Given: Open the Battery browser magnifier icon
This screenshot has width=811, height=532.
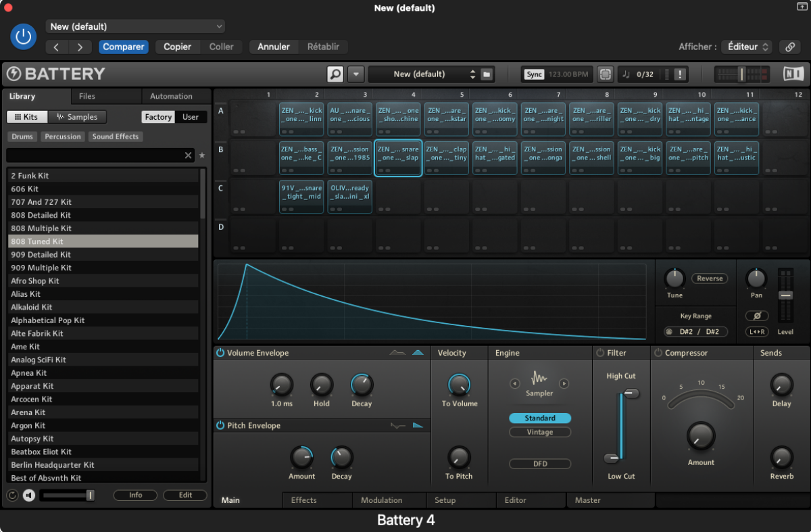Looking at the screenshot, I should pyautogui.click(x=335, y=74).
